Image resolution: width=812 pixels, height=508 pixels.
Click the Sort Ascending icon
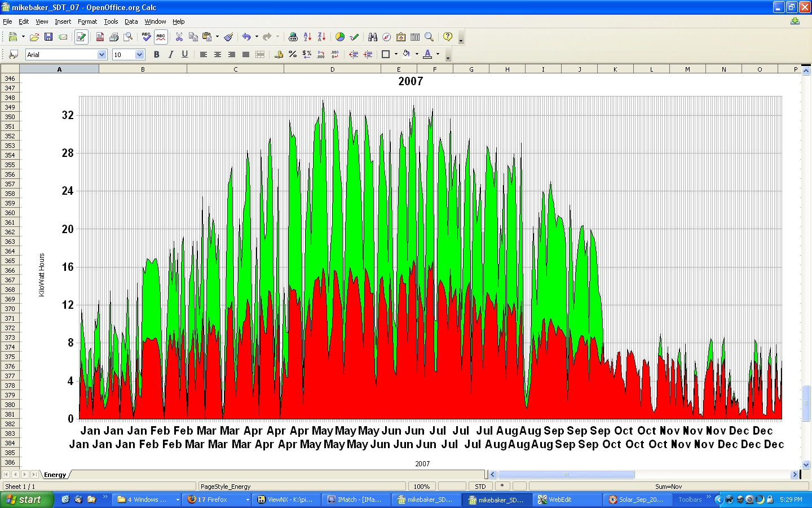pos(307,37)
